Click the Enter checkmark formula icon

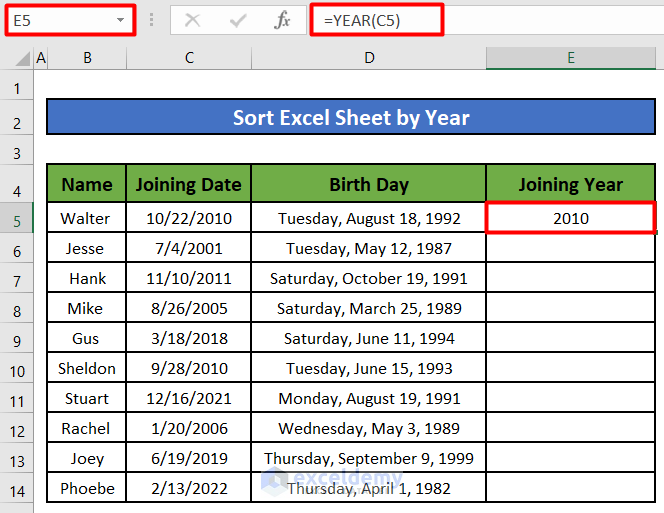pos(238,20)
